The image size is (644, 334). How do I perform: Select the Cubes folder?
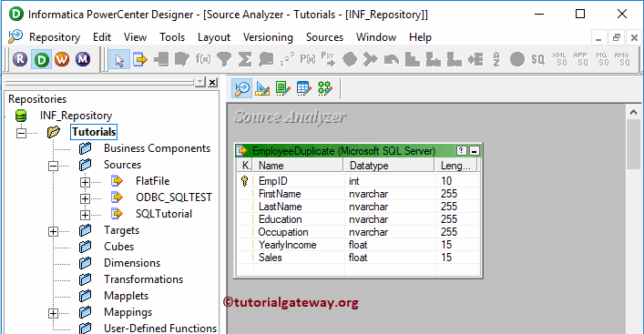click(x=118, y=247)
